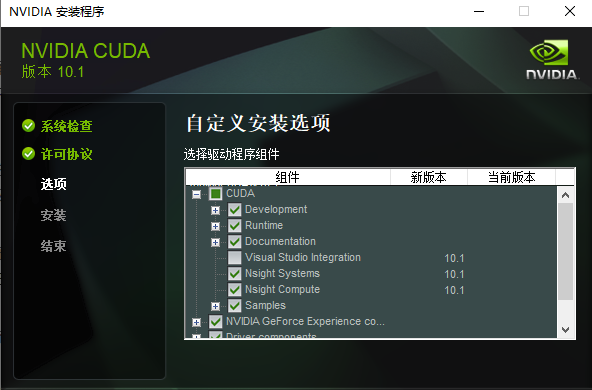This screenshot has width=592, height=390.
Task: Enable the Visual Studio Integration checkbox
Action: coord(234,257)
